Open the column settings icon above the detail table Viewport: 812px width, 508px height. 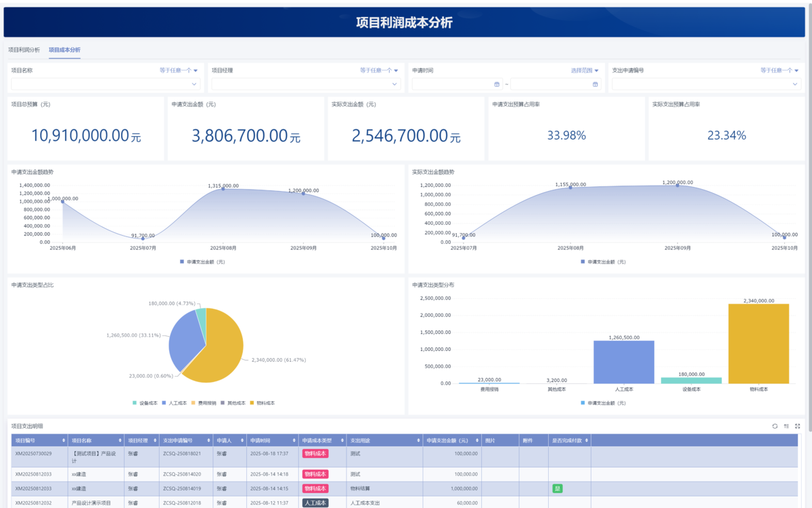786,426
